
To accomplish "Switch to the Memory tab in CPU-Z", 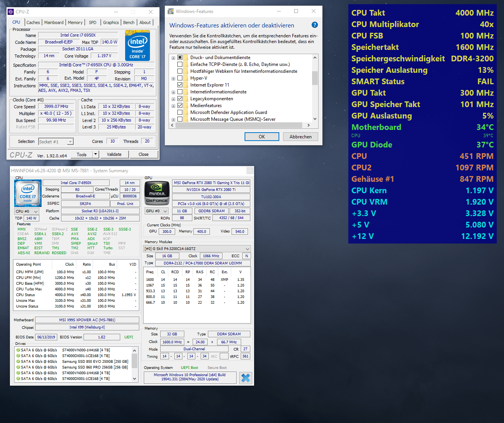I will tap(75, 22).
